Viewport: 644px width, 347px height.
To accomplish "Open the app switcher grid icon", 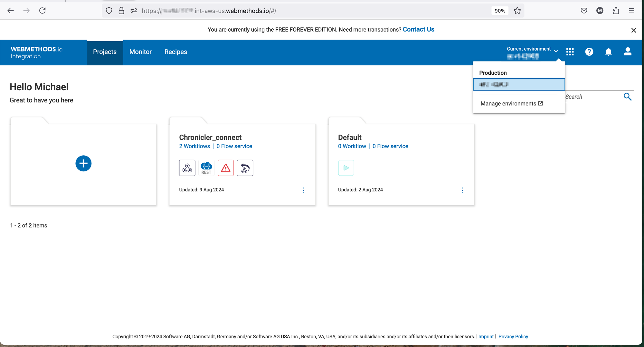I will point(570,52).
